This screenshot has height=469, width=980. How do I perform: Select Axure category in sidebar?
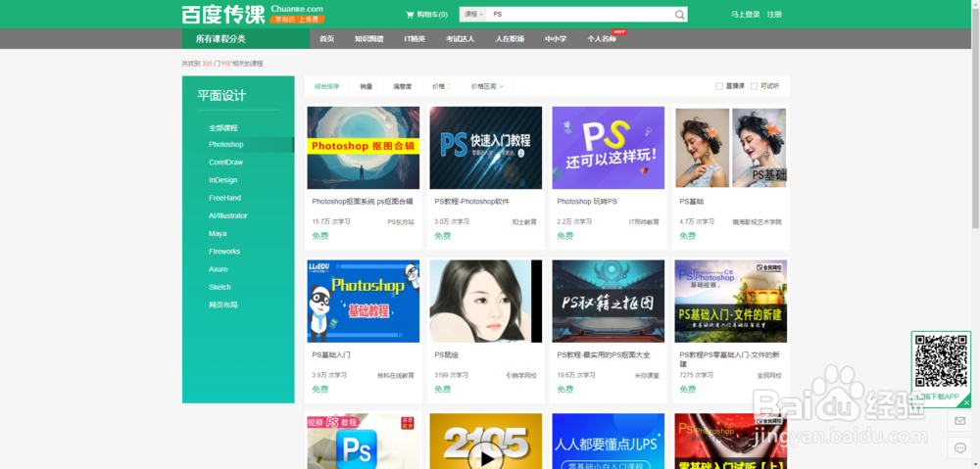click(x=219, y=269)
